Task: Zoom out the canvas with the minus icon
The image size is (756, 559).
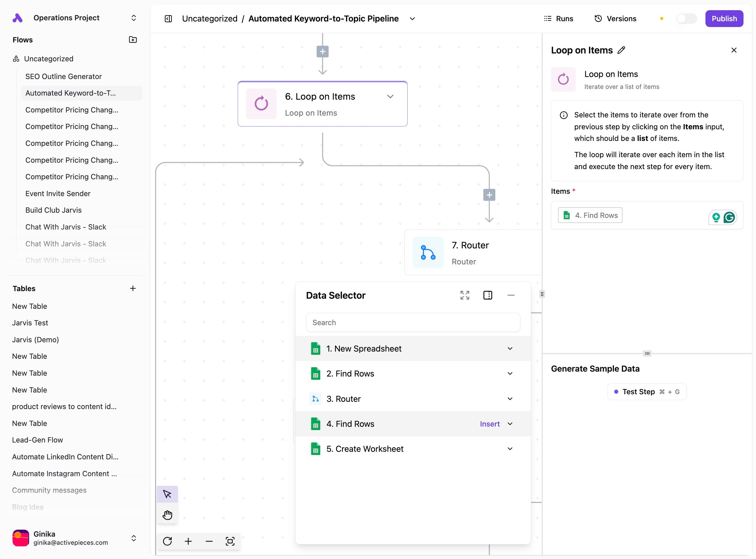Action: point(209,541)
